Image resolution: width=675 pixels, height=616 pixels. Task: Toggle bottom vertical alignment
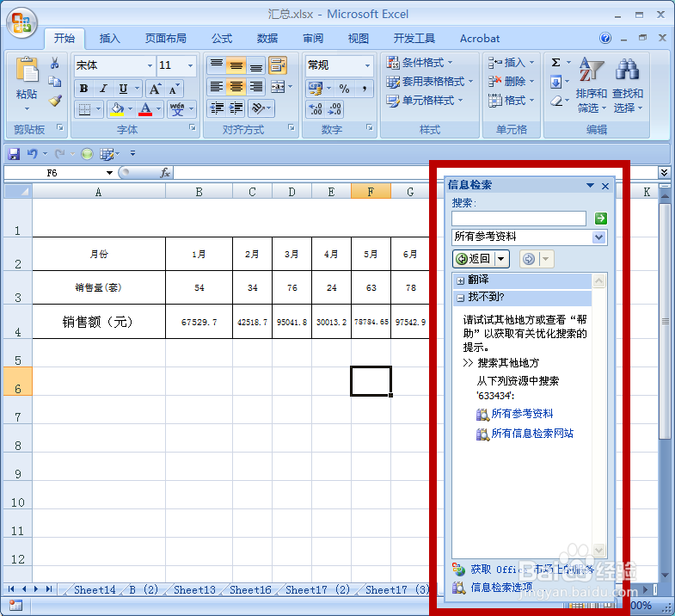(x=256, y=65)
